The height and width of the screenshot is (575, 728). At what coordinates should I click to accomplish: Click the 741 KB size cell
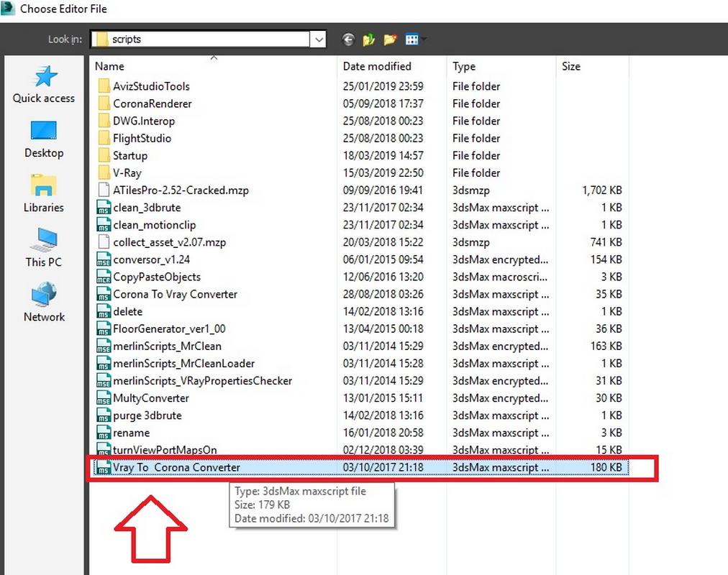point(606,242)
